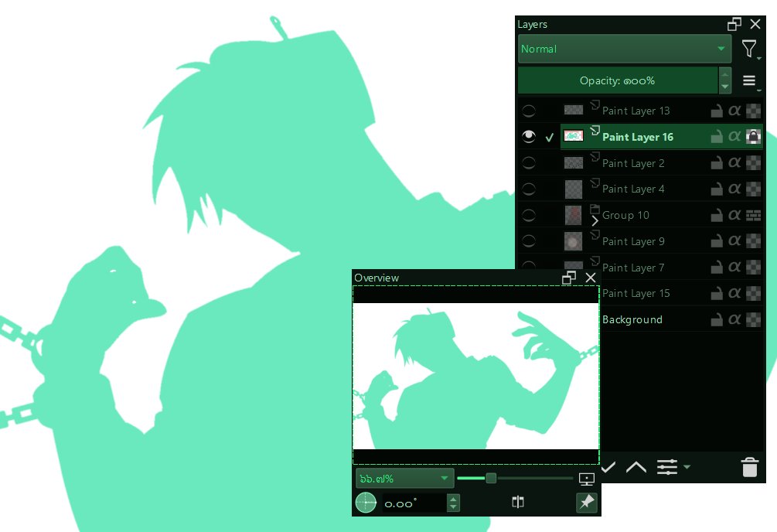Show Paint Layer 4 via eye toggle
The height and width of the screenshot is (532, 777).
pyautogui.click(x=529, y=189)
